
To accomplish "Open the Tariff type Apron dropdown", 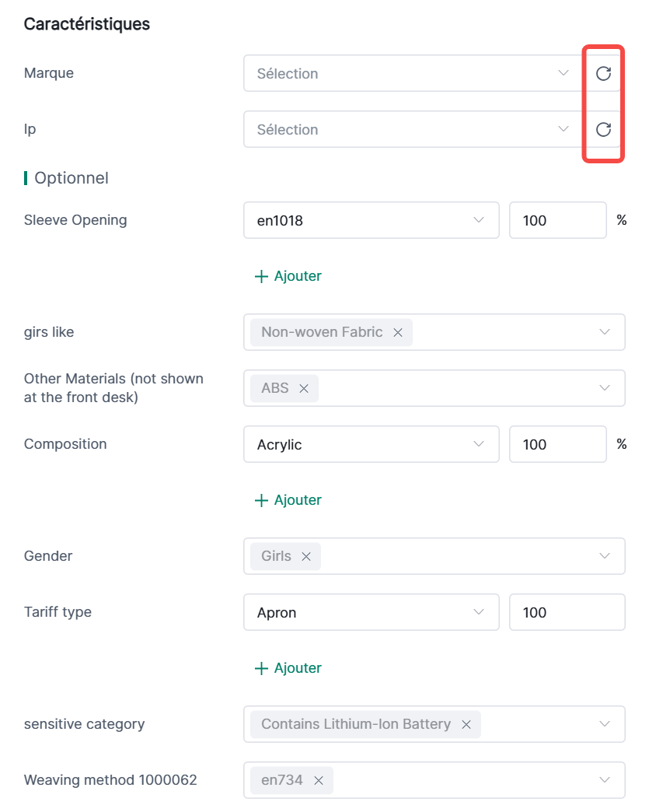I will (371, 613).
